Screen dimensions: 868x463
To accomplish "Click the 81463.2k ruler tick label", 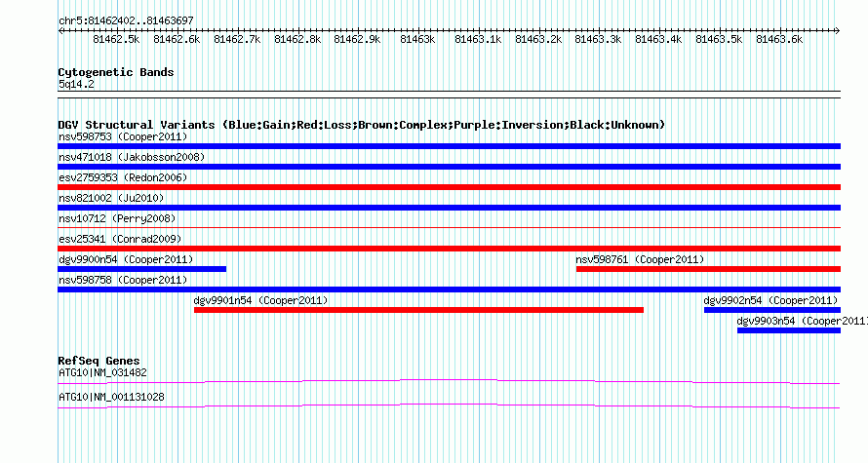I will 538,39.
